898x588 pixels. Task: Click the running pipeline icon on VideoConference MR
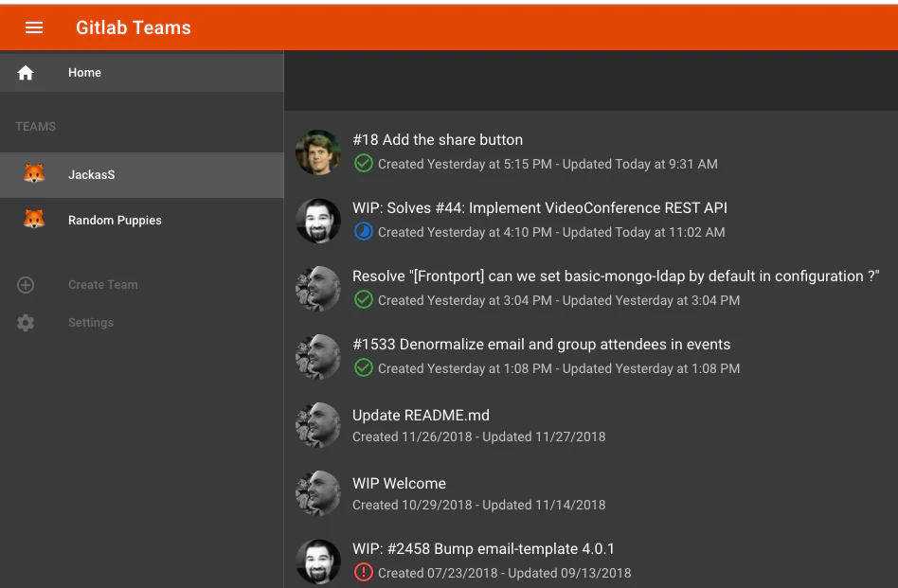(363, 231)
